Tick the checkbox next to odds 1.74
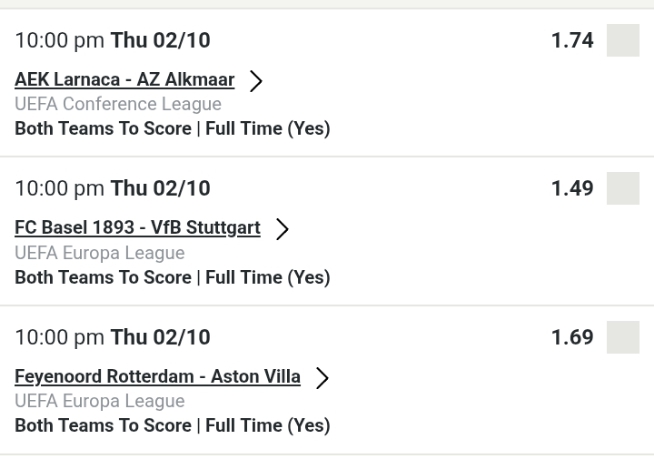This screenshot has height=456, width=654. click(x=623, y=41)
